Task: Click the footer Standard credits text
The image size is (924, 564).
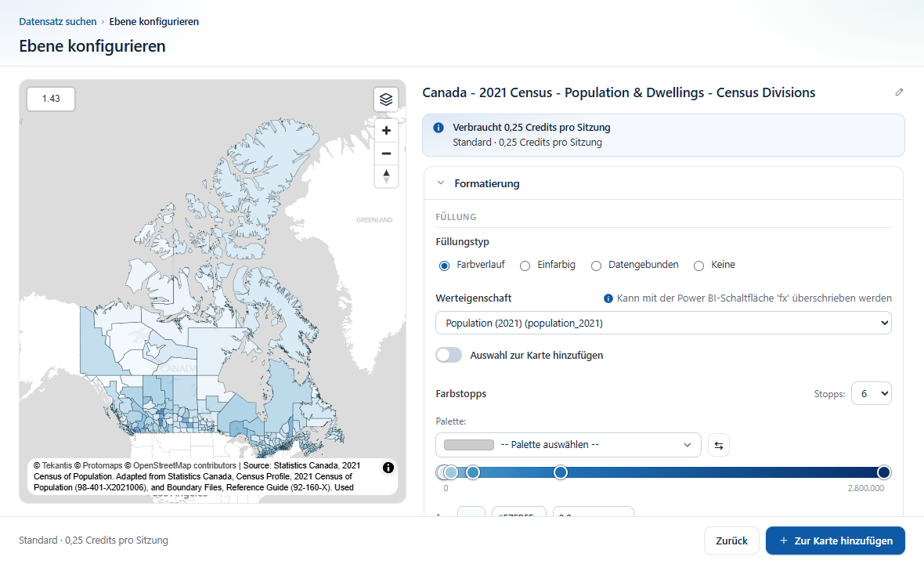Action: 93,540
